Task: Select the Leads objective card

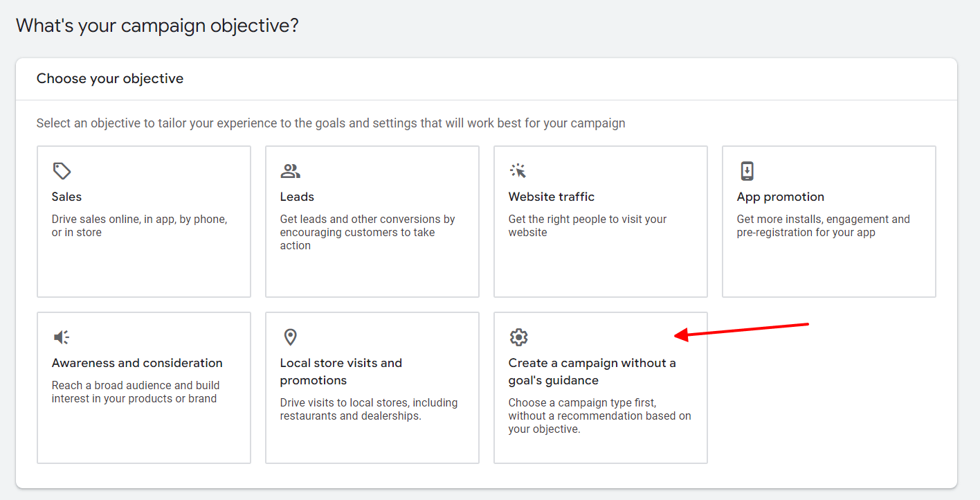Action: coord(372,221)
